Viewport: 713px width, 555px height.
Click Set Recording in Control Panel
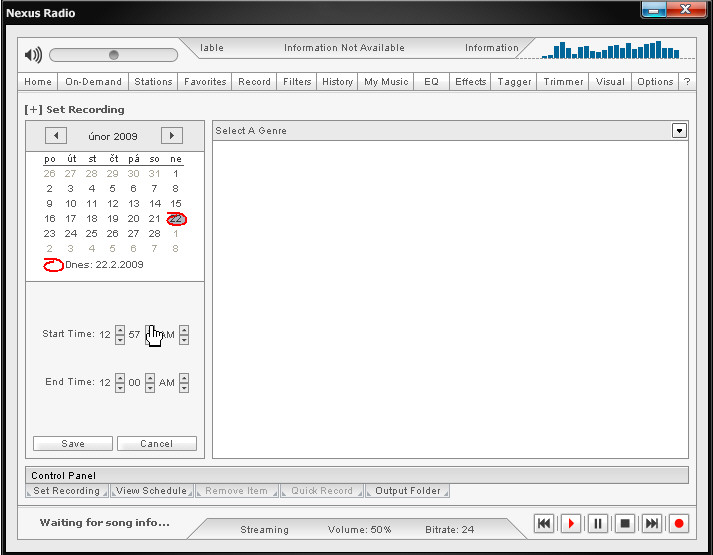click(67, 491)
